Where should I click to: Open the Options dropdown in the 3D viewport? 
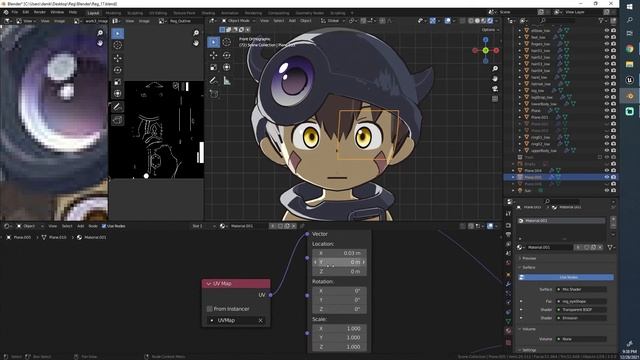pos(490,30)
